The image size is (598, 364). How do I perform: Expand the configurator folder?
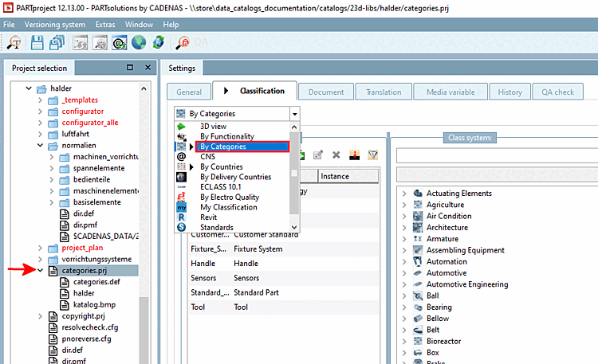coord(40,112)
